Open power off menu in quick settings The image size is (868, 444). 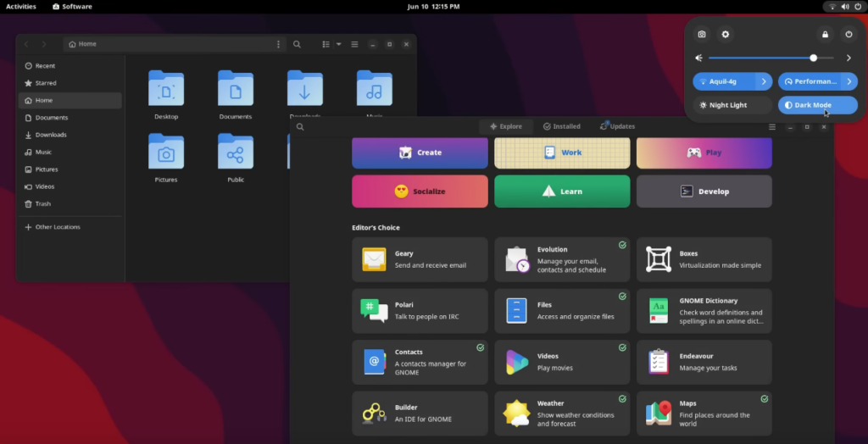[849, 35]
